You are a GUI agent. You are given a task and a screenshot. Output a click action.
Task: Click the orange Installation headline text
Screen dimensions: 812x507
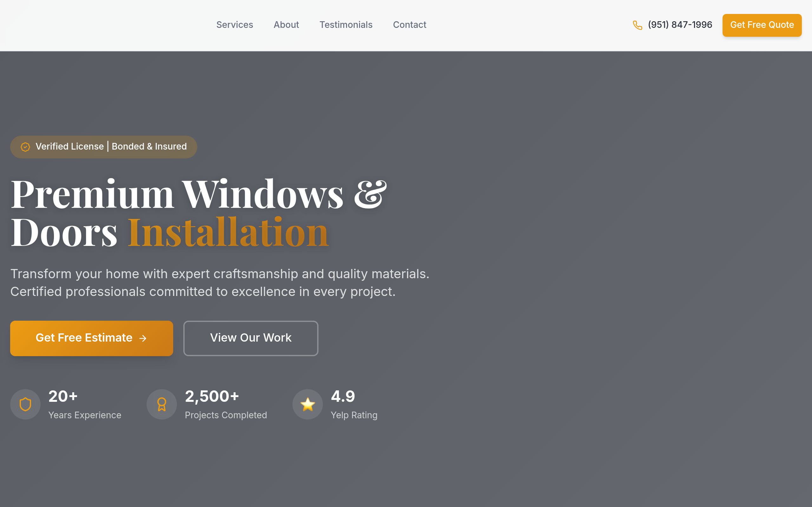click(228, 231)
